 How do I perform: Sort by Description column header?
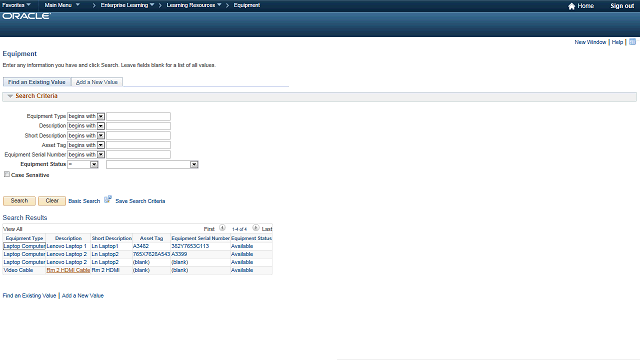(69, 238)
